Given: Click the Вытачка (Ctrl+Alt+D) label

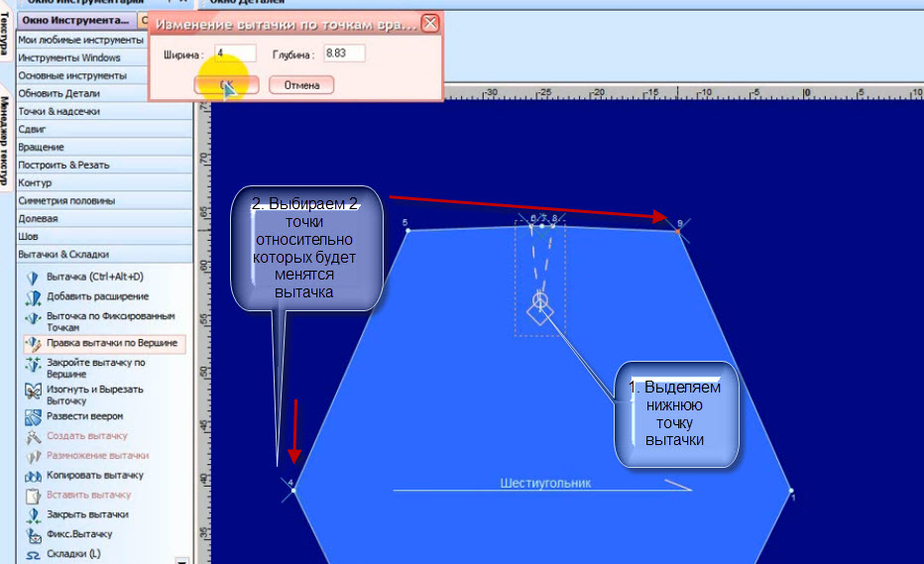Looking at the screenshot, I should tap(95, 277).
